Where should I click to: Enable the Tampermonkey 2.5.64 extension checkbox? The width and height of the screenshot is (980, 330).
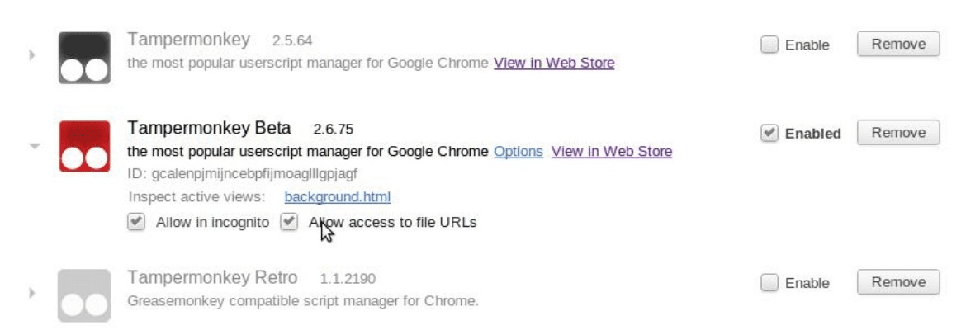pyautogui.click(x=769, y=45)
